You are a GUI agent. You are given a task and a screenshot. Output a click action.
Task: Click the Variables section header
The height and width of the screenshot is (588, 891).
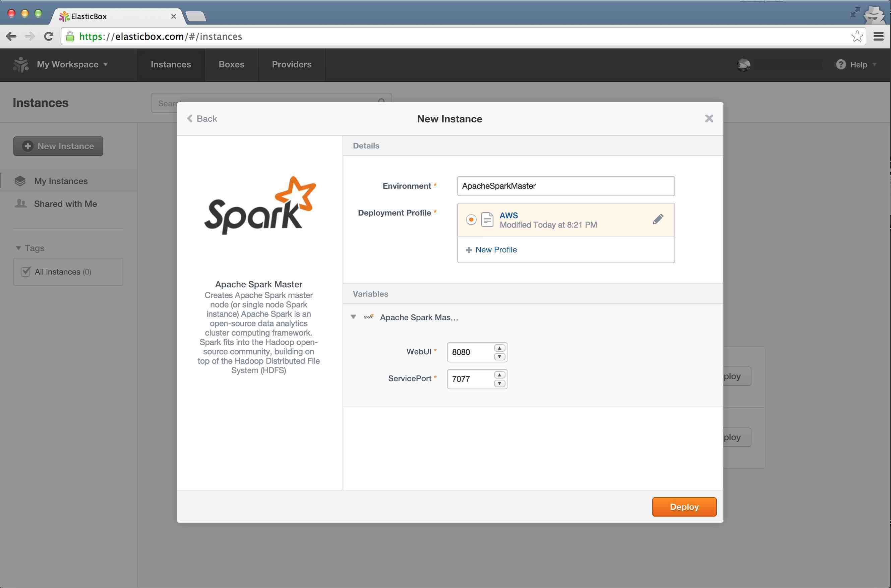click(533, 294)
